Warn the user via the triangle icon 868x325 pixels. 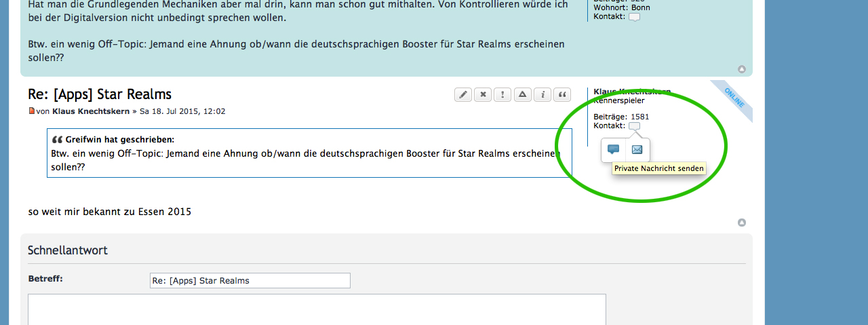tap(522, 95)
